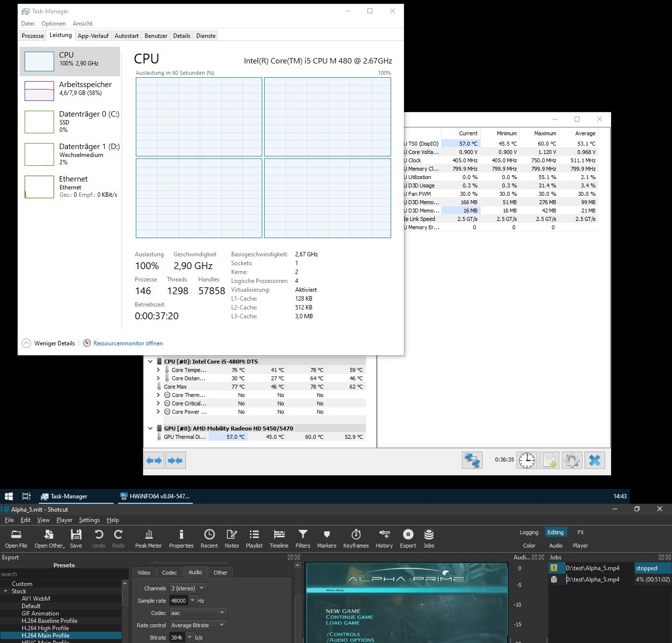This screenshot has width=672, height=643.
Task: Open the audio Codec dropdown
Action: tap(198, 613)
